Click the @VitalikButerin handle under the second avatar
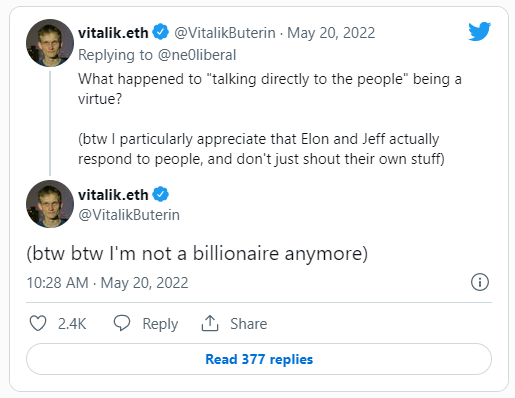The height and width of the screenshot is (398, 515). pos(129,215)
